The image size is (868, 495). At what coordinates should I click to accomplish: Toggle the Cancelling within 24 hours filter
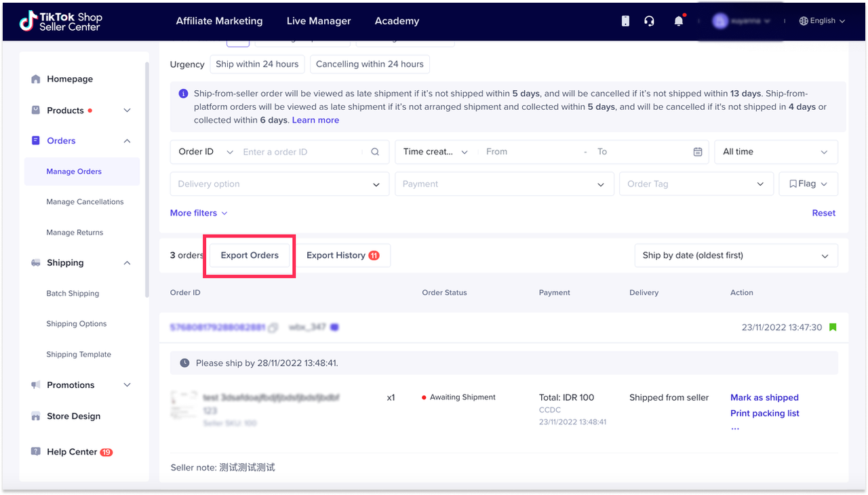click(x=370, y=64)
